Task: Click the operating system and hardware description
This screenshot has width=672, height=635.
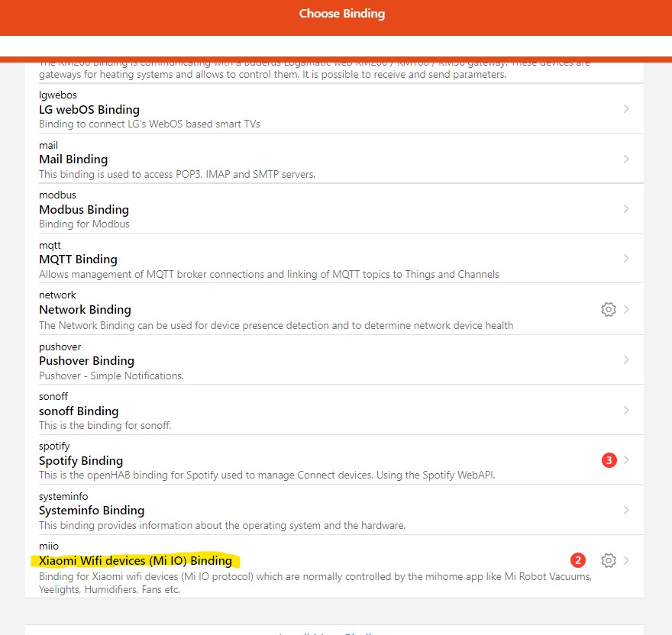Action: (222, 525)
